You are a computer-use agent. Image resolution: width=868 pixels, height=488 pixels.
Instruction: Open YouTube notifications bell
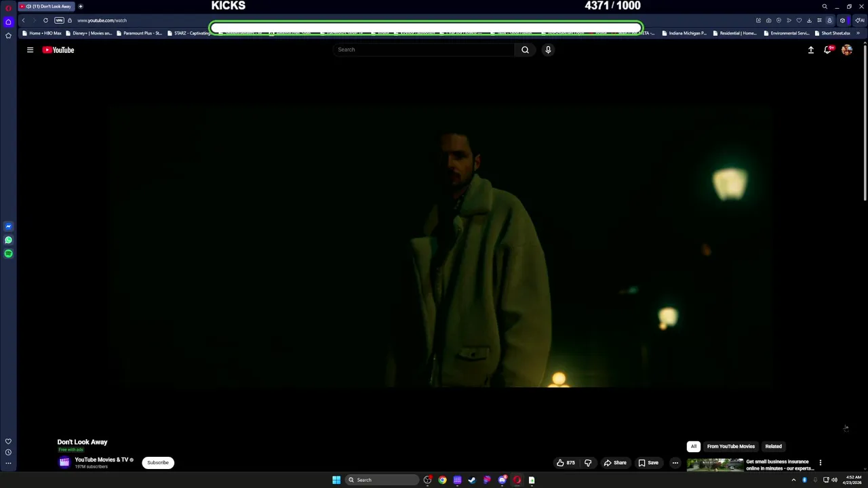pyautogui.click(x=828, y=49)
